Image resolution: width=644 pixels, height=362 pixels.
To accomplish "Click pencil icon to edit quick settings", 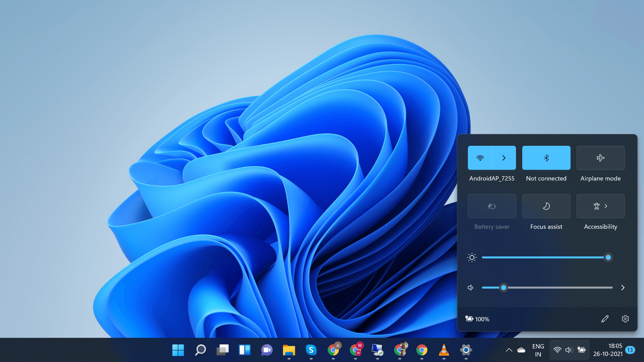I will [605, 319].
